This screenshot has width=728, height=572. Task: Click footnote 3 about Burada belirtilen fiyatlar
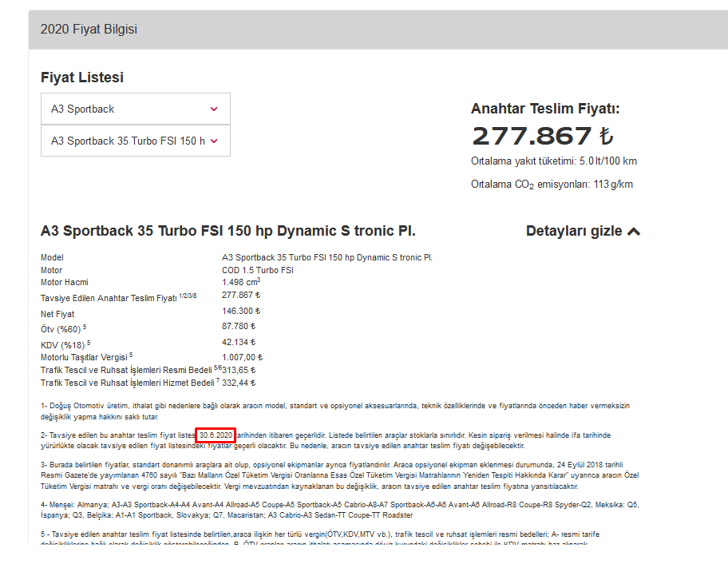[x=339, y=475]
